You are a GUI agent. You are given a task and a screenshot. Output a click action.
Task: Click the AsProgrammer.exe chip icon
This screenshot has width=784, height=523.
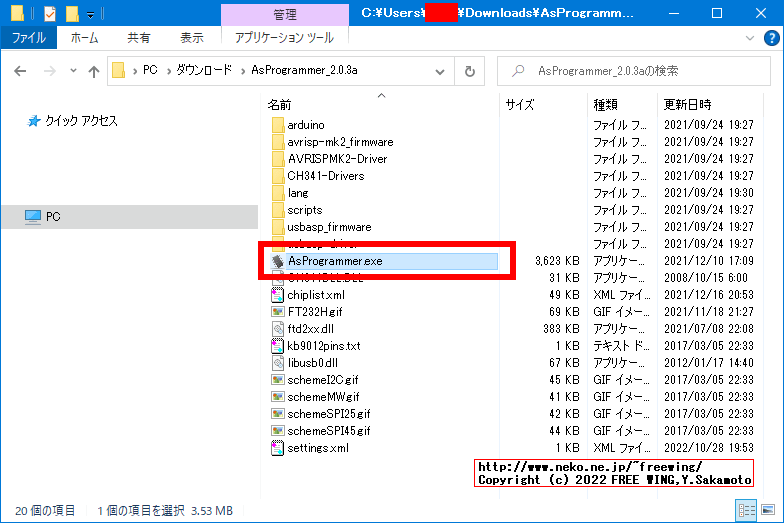point(278,261)
